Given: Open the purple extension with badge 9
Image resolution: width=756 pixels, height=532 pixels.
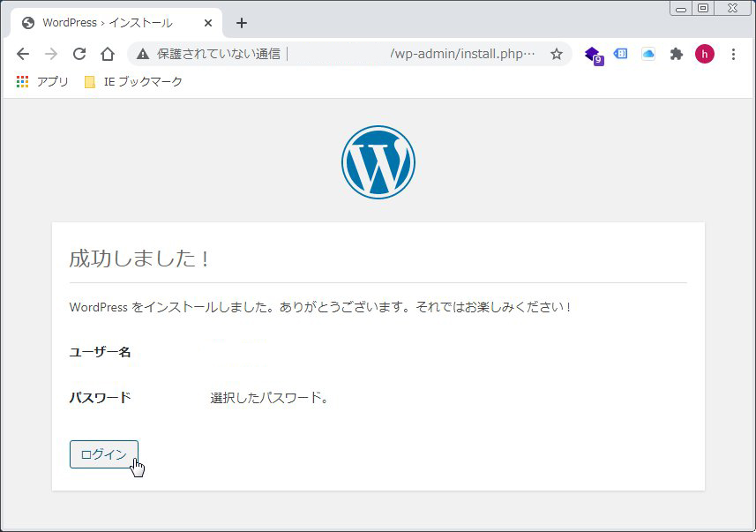Looking at the screenshot, I should (593, 55).
